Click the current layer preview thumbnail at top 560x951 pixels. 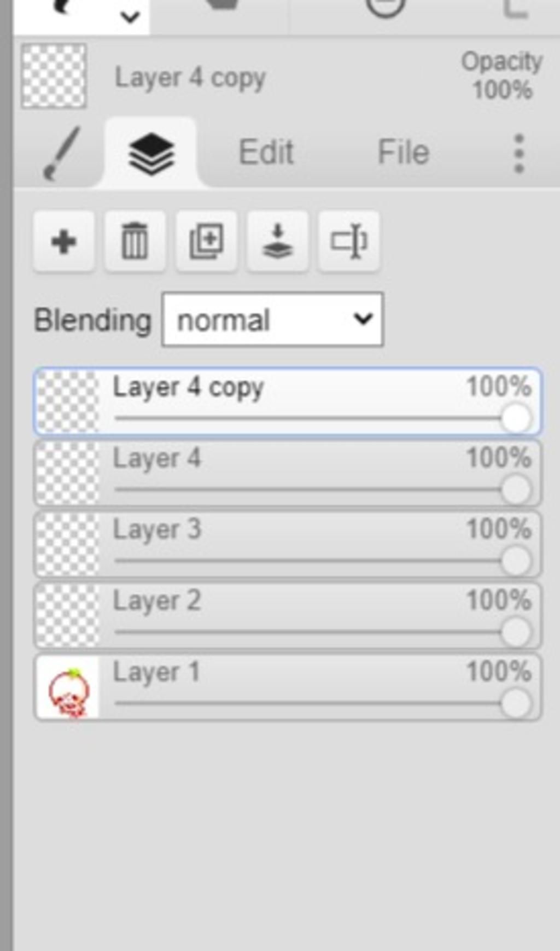(54, 75)
